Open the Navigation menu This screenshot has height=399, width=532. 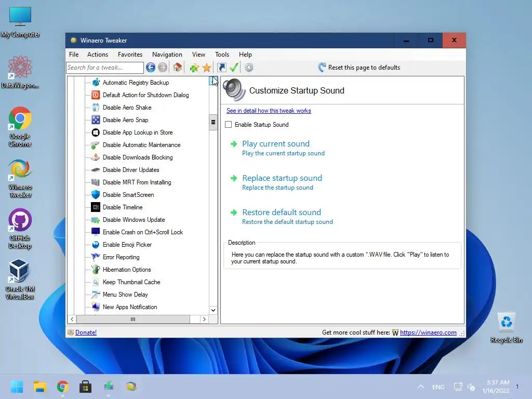167,54
